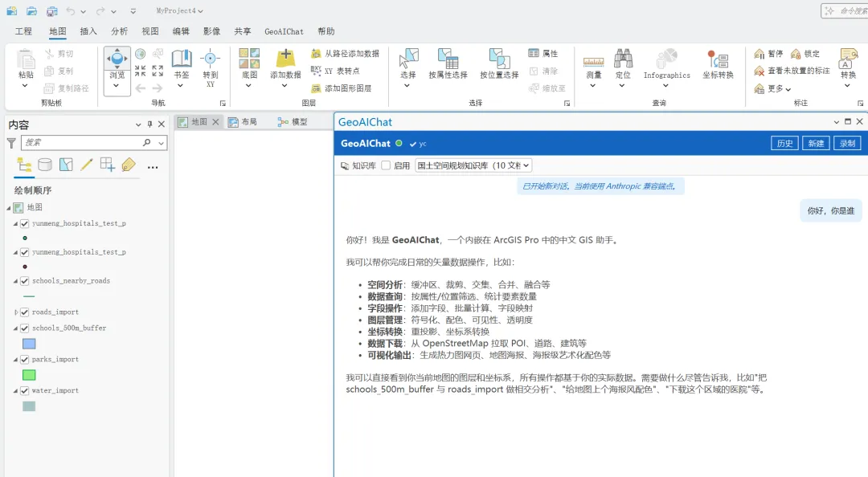The height and width of the screenshot is (477, 868).
Task: Collapse the parks_import layer
Action: (15, 360)
